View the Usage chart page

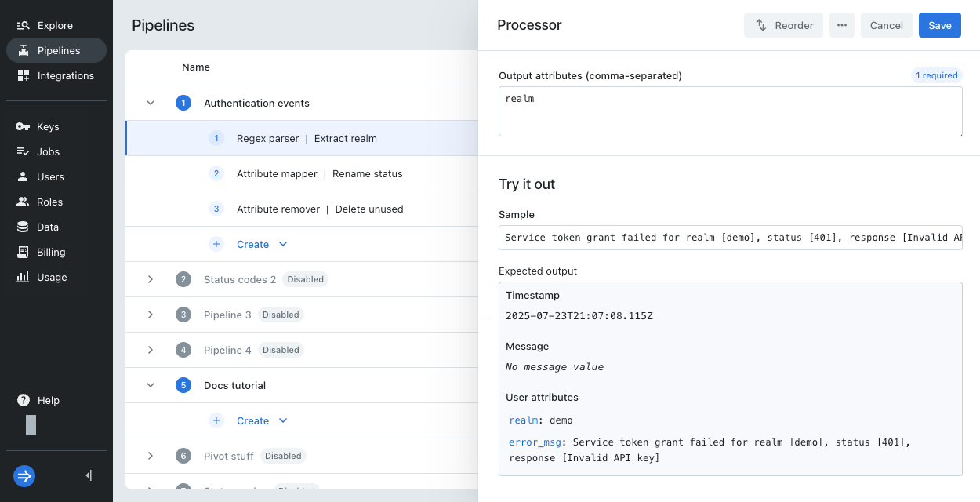point(51,277)
